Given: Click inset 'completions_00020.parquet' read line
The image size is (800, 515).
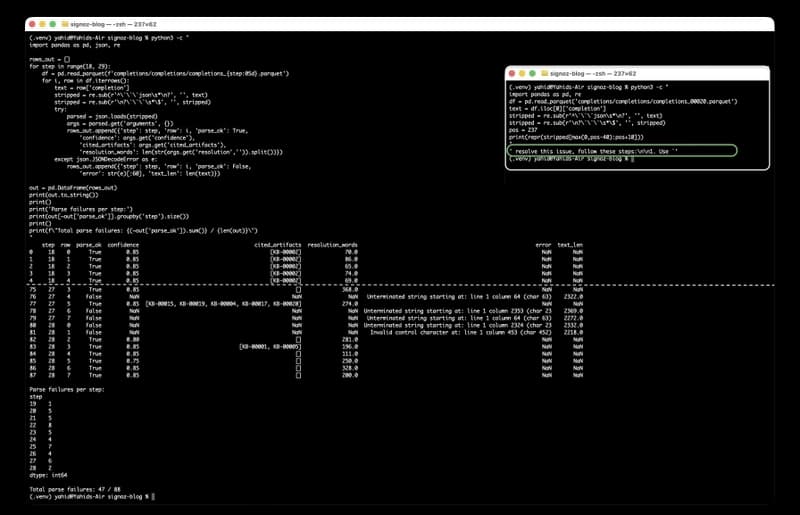Looking at the screenshot, I should (623, 102).
